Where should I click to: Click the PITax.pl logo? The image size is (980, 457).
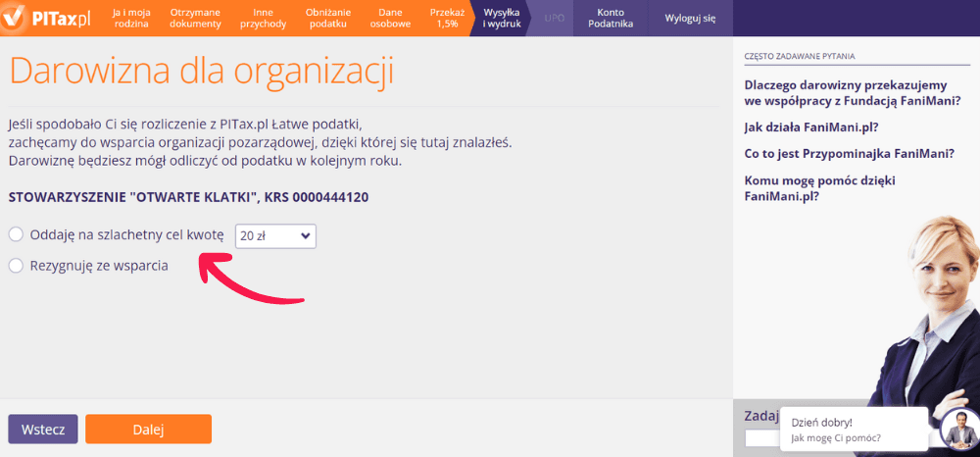[x=47, y=18]
